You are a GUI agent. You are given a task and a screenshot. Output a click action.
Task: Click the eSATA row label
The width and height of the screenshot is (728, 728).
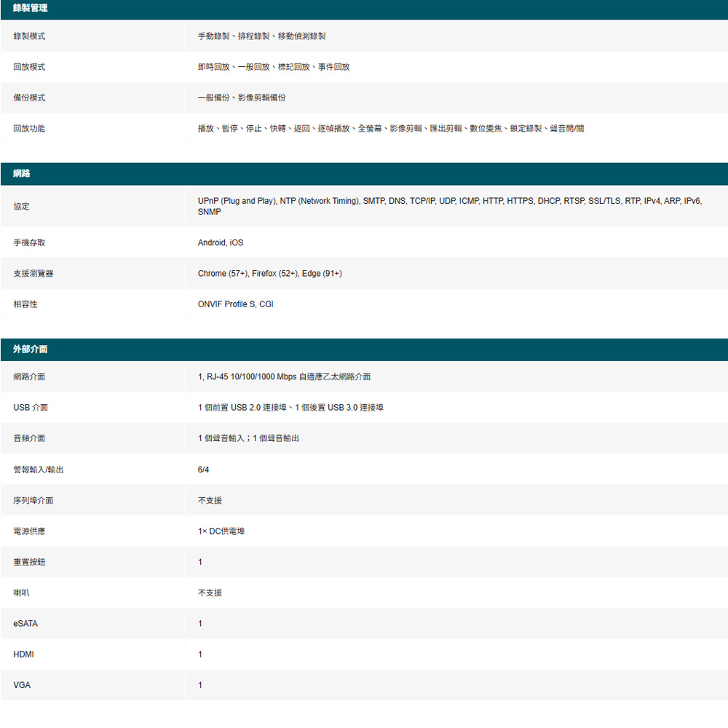coord(25,624)
